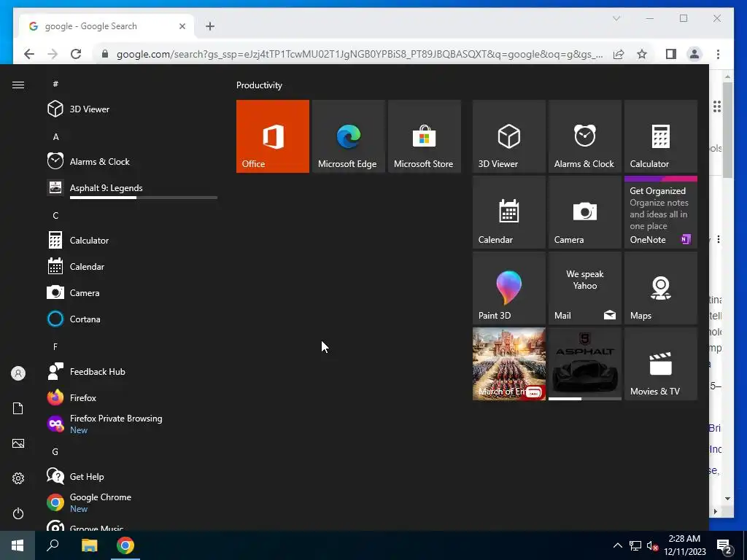Select Asphalt 9: Legends in app list
Screen dimensions: 747x560
tap(132, 188)
